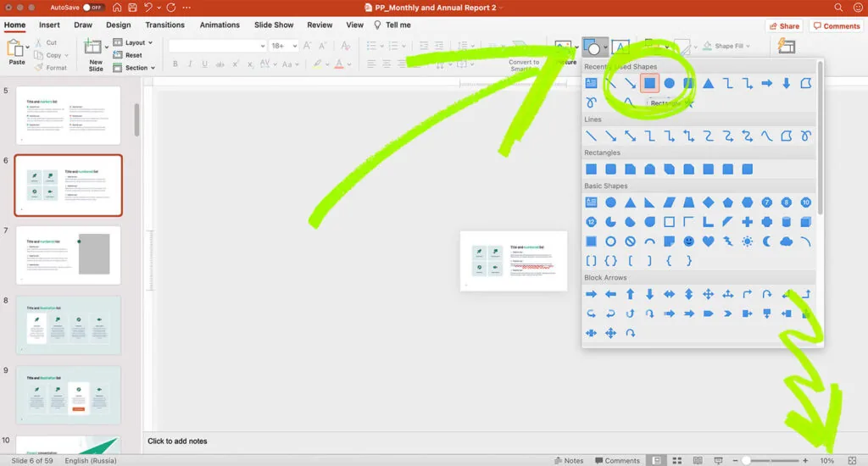Switch to Normal view in status bar
Viewport: 868px width, 466px height.
(657, 460)
